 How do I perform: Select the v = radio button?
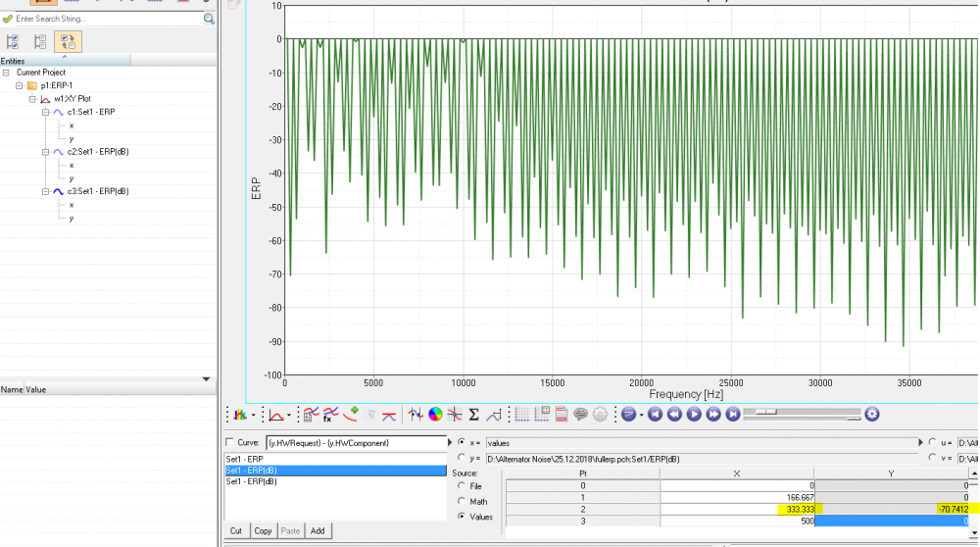(x=933, y=458)
